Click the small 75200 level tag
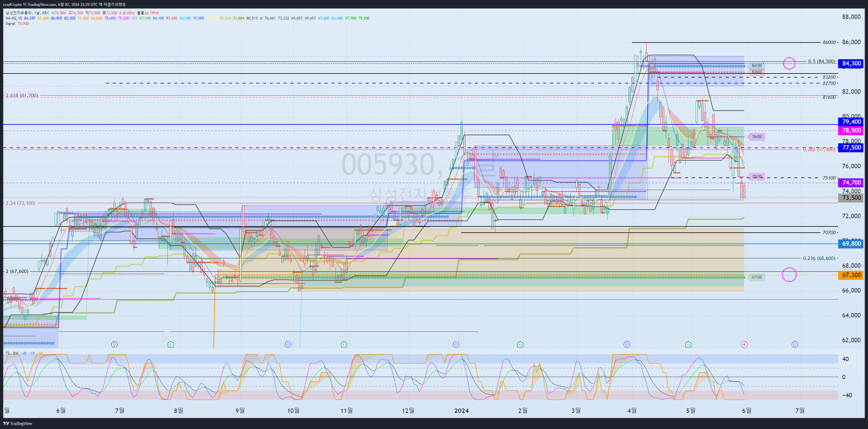This screenshot has width=868, height=429. tap(756, 176)
